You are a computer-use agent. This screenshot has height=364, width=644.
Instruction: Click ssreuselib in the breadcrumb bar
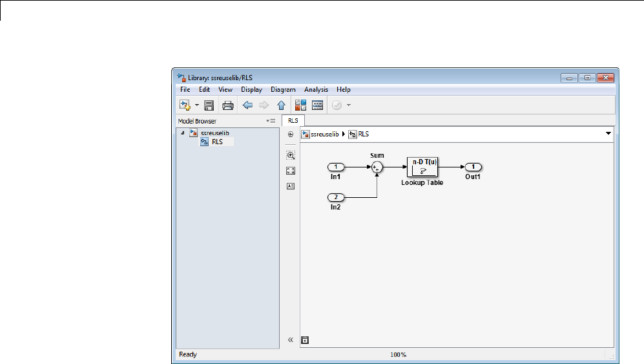point(324,134)
